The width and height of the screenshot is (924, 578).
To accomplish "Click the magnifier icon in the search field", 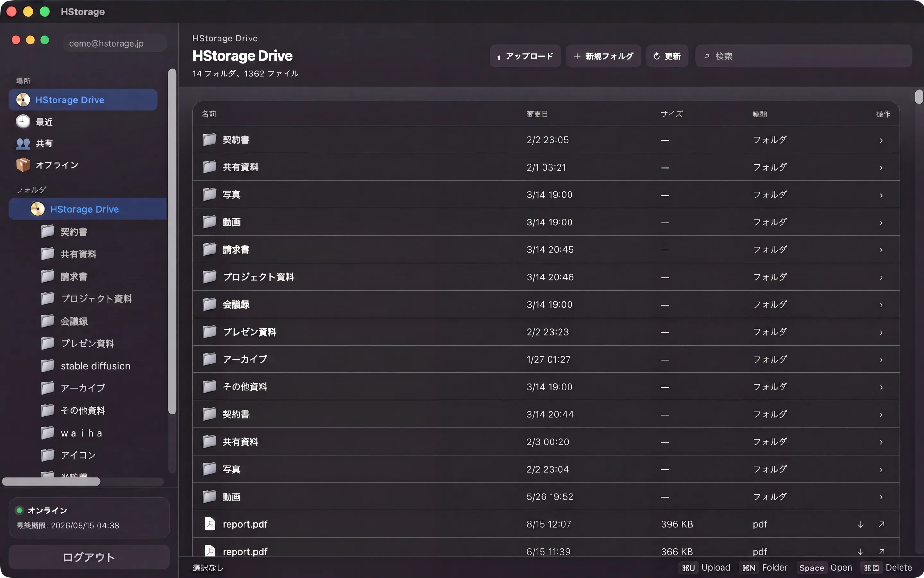I will tap(707, 56).
